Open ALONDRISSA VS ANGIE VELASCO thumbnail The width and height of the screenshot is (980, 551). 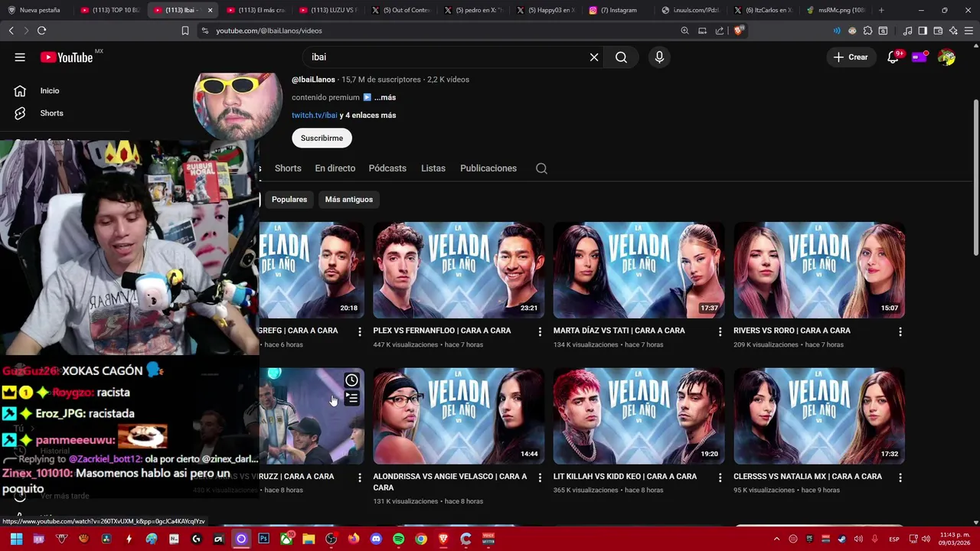click(459, 416)
